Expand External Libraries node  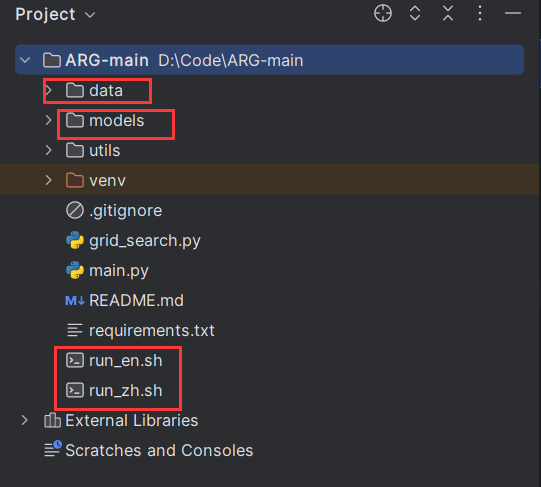coord(24,420)
